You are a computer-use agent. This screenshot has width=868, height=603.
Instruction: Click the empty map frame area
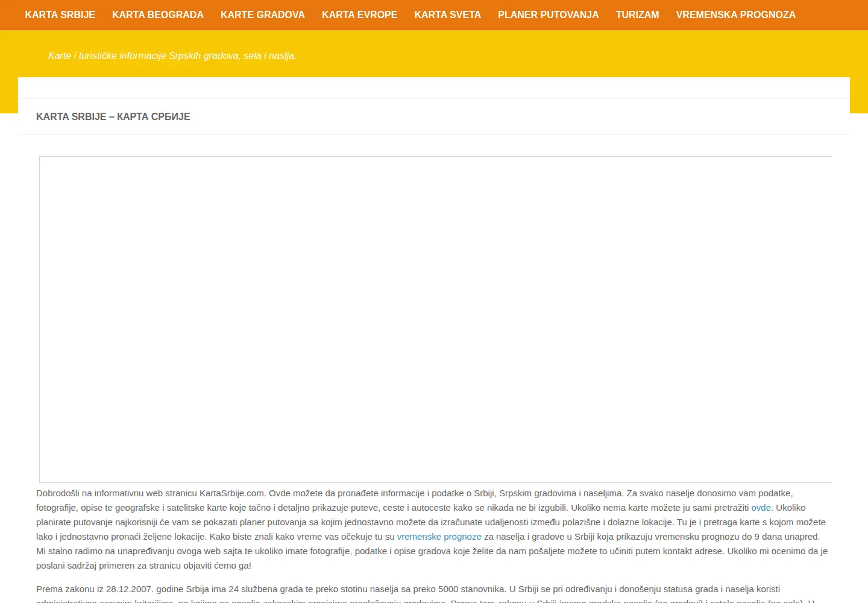435,320
